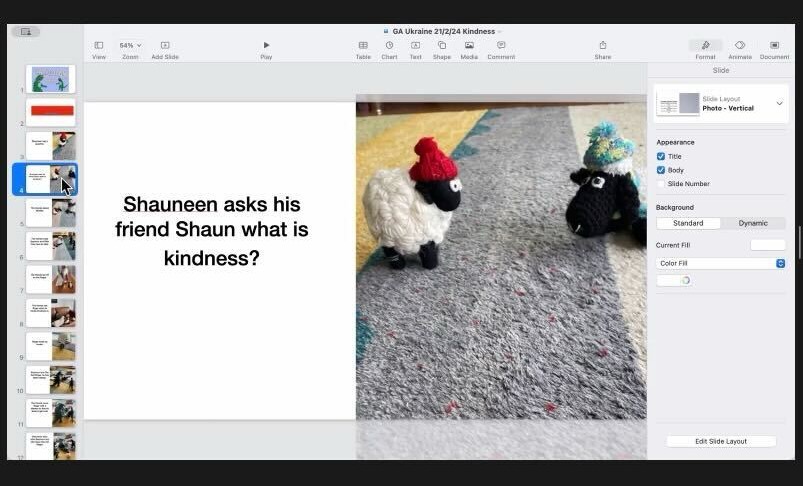Click the Share icon
The width and height of the screenshot is (803, 486).
[603, 45]
